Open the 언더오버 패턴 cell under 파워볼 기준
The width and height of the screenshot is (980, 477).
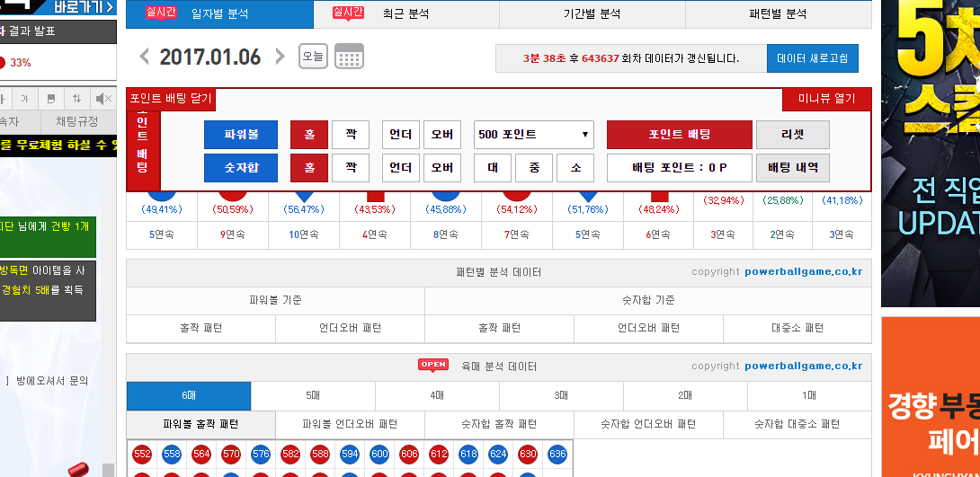(x=350, y=329)
